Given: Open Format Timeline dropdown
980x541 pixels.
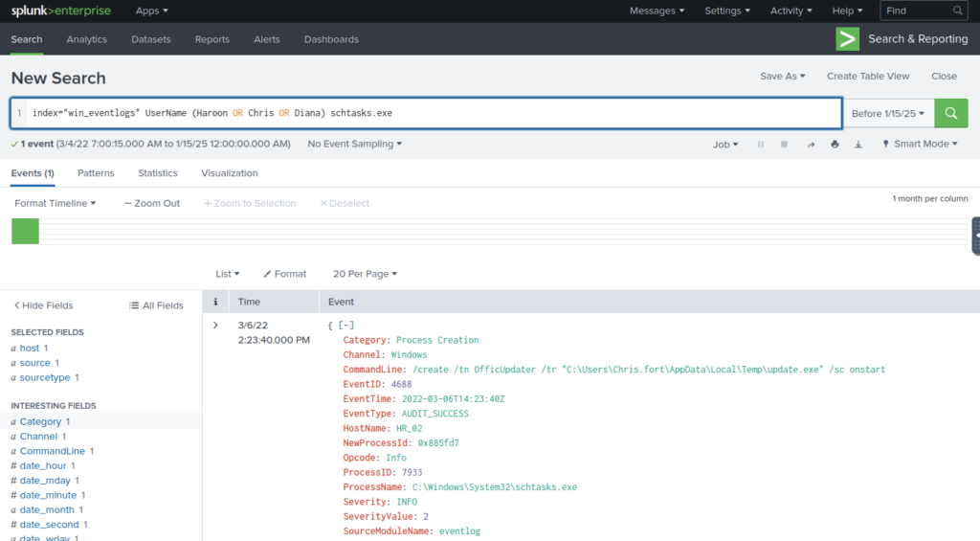Looking at the screenshot, I should [55, 203].
